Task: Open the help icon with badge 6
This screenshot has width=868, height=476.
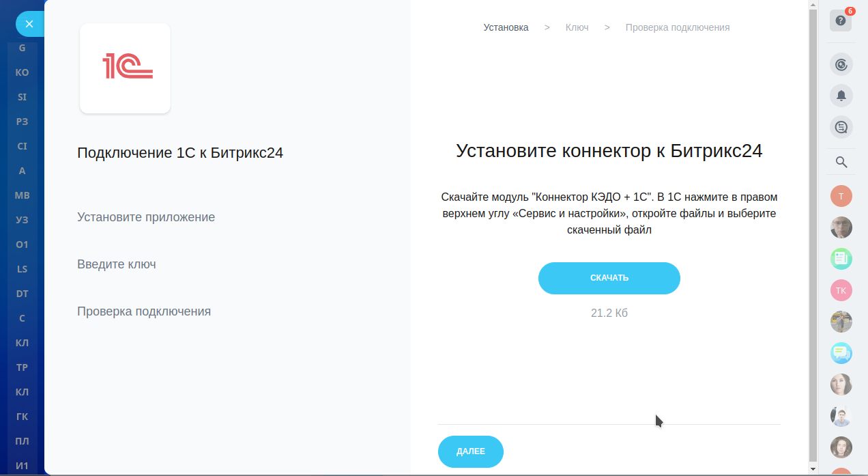Action: [841, 20]
